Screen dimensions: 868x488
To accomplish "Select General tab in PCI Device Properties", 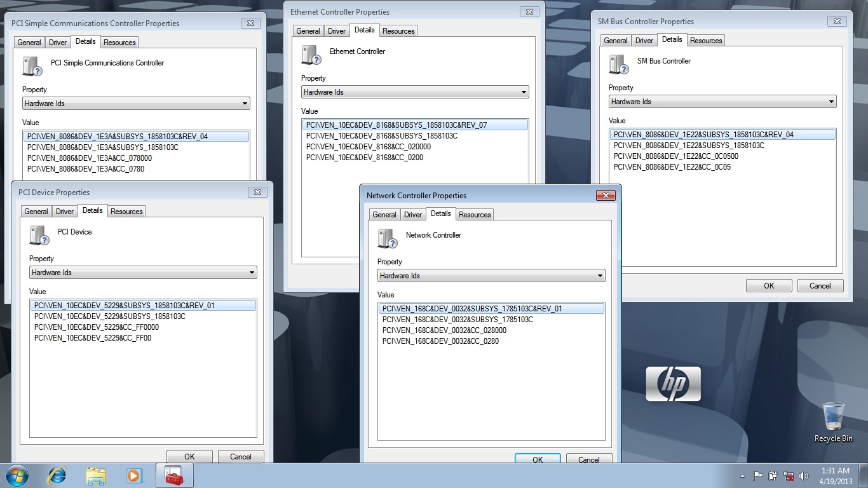I will (36, 212).
